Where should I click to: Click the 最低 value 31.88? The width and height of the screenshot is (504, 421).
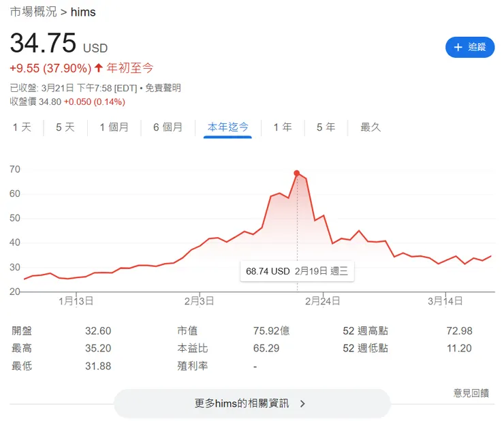tap(98, 366)
